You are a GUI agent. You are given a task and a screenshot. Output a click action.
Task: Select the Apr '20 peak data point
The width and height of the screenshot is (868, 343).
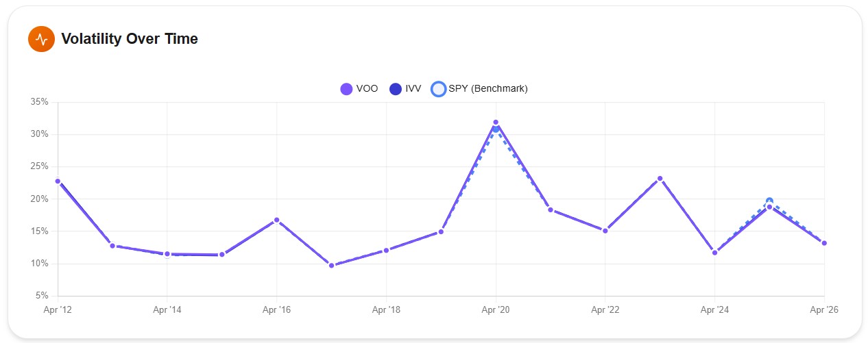pyautogui.click(x=496, y=123)
